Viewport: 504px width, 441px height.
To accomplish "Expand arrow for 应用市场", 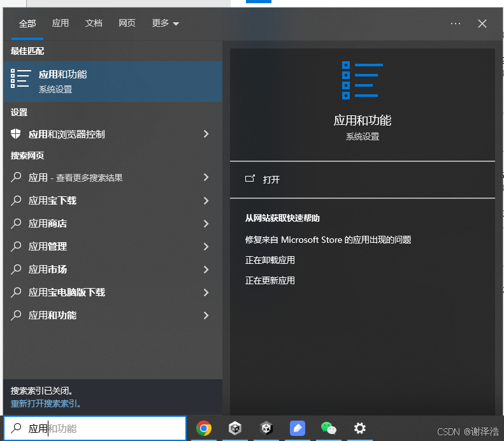I will 206,270.
